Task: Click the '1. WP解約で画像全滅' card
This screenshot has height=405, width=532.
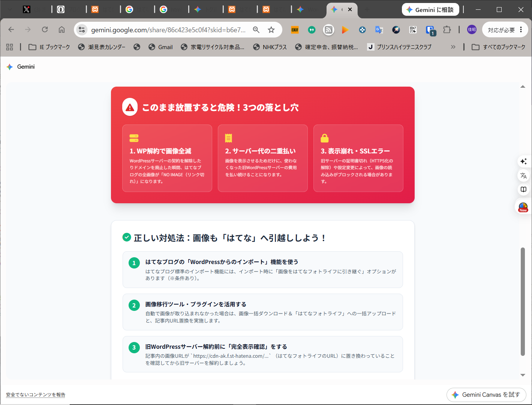Action: (167, 158)
